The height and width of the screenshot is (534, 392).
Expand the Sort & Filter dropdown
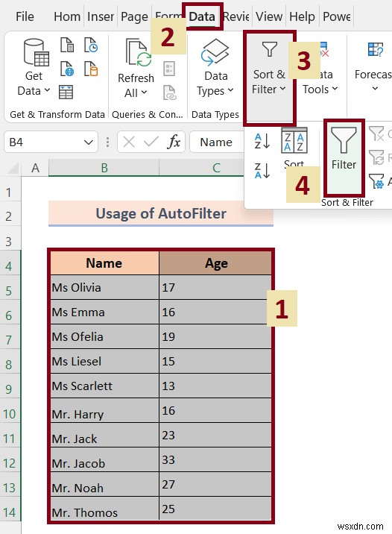(x=269, y=78)
